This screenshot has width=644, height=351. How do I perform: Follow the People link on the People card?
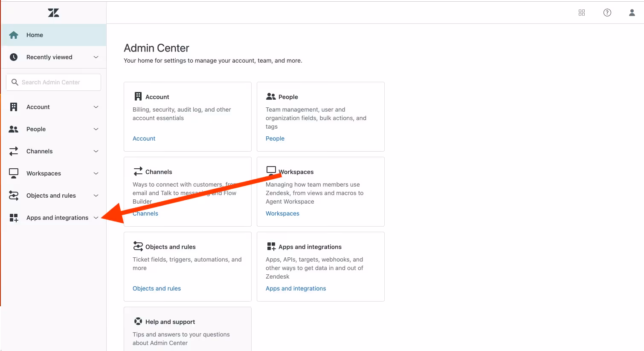(x=275, y=138)
